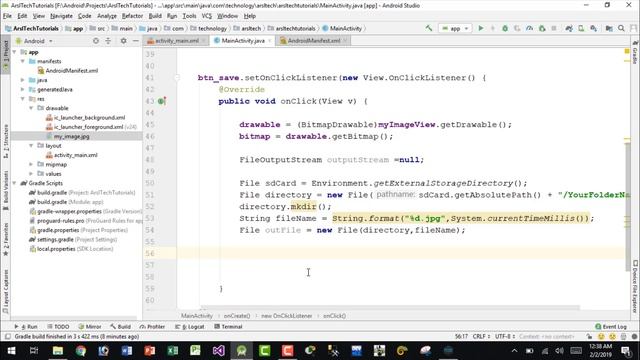Open Chrome from the taskbar
The image size is (640, 360).
[x=81, y=351]
